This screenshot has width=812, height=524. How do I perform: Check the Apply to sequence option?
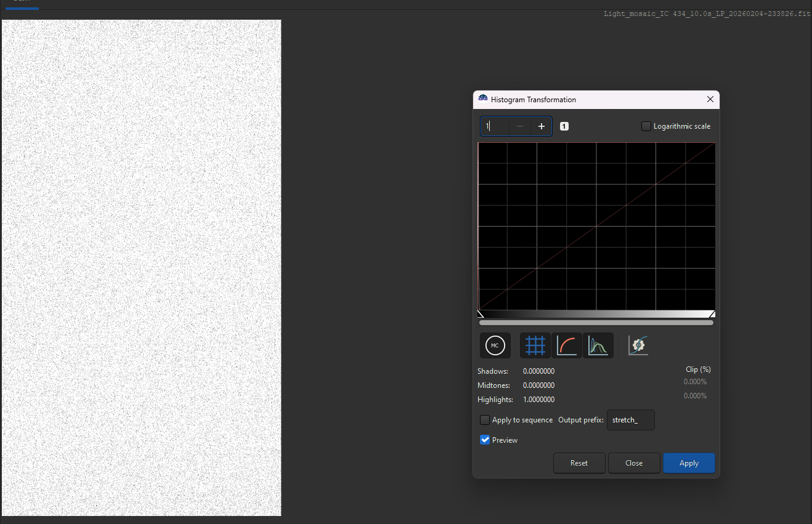[x=485, y=420]
